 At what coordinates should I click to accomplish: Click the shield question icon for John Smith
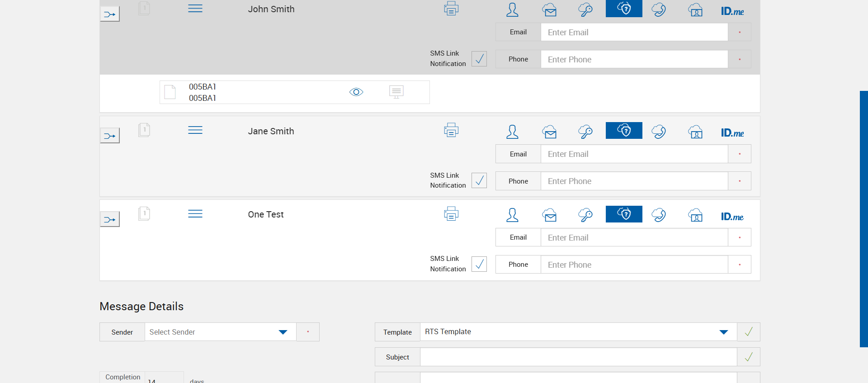pyautogui.click(x=624, y=9)
